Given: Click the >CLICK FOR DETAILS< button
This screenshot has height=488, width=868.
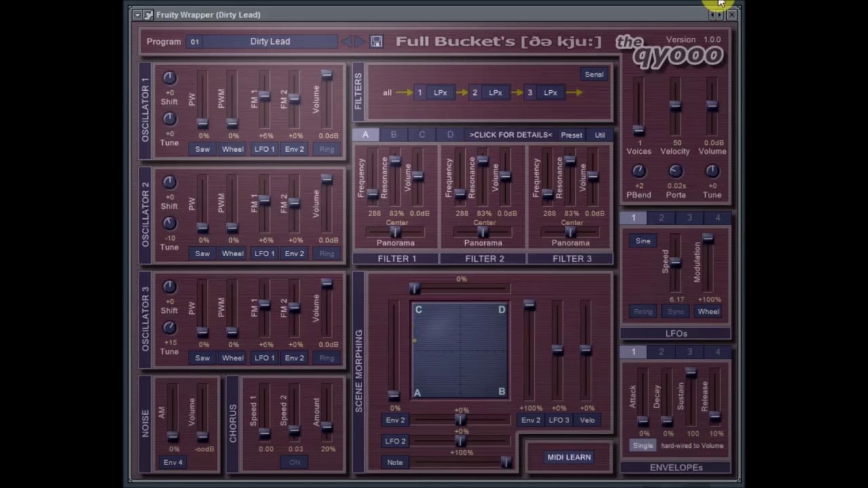Looking at the screenshot, I should (511, 135).
